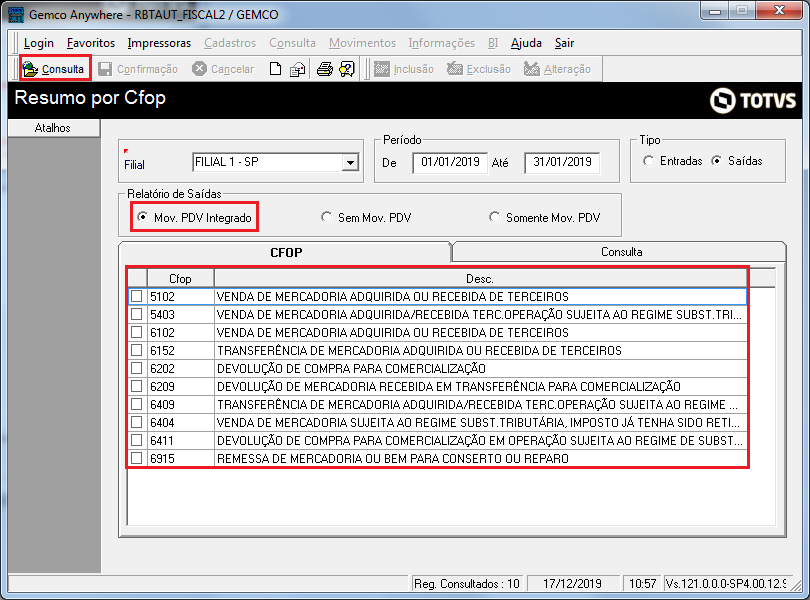
Task: Select Mov. PDV Integrado option
Action: [x=142, y=217]
